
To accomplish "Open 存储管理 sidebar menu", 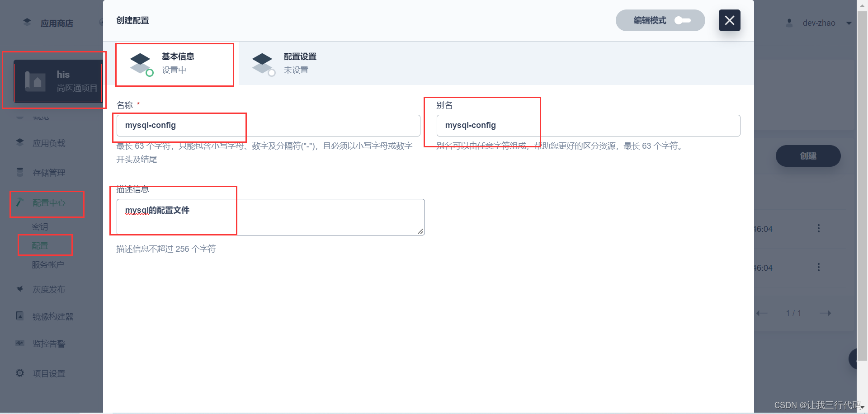I will pyautogui.click(x=49, y=173).
